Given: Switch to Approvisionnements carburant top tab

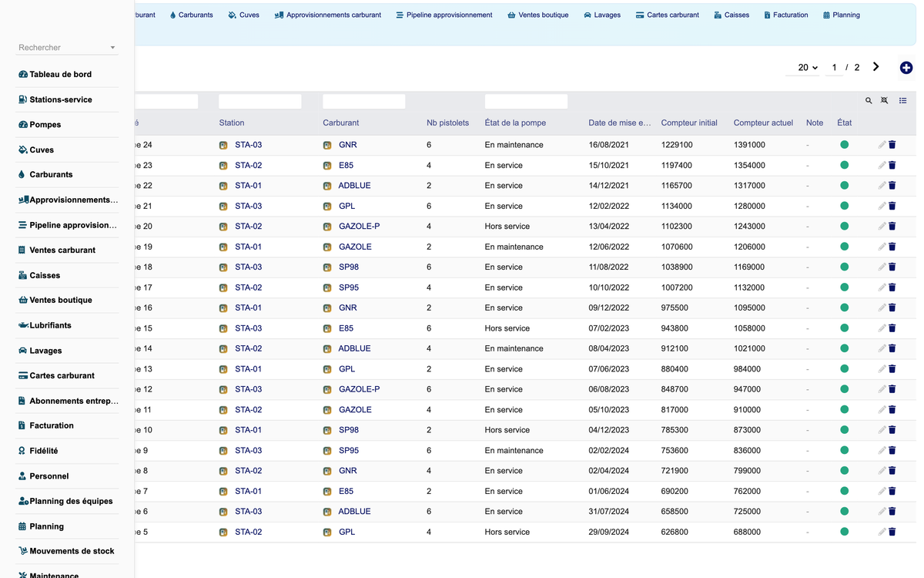Looking at the screenshot, I should click(x=328, y=15).
